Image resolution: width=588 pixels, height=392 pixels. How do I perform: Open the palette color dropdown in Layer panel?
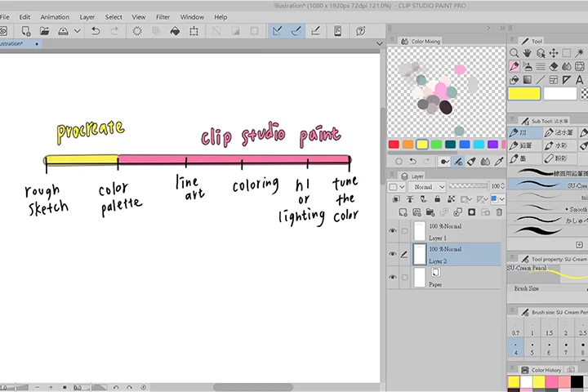click(397, 186)
